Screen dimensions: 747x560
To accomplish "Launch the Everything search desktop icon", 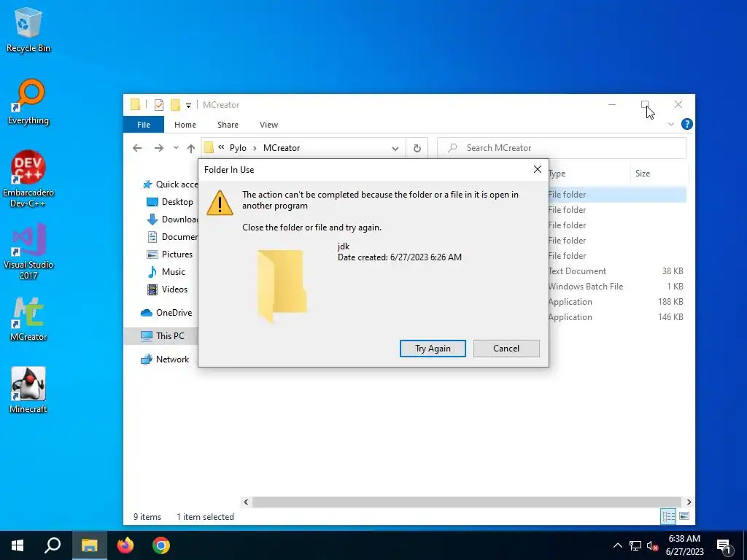I will click(28, 102).
